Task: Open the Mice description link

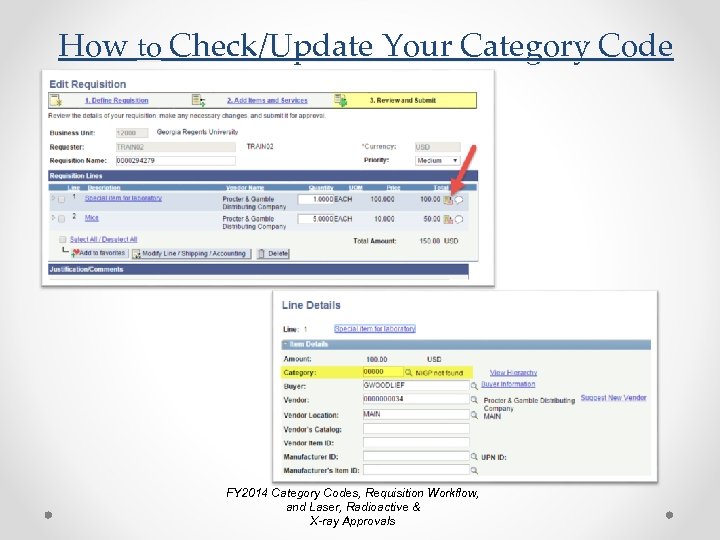Action: (x=92, y=218)
